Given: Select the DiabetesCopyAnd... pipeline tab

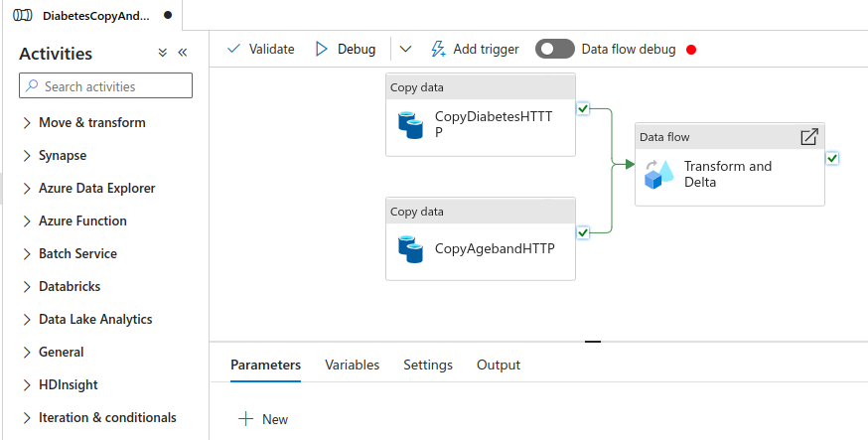Looking at the screenshot, I should pyautogui.click(x=92, y=16).
